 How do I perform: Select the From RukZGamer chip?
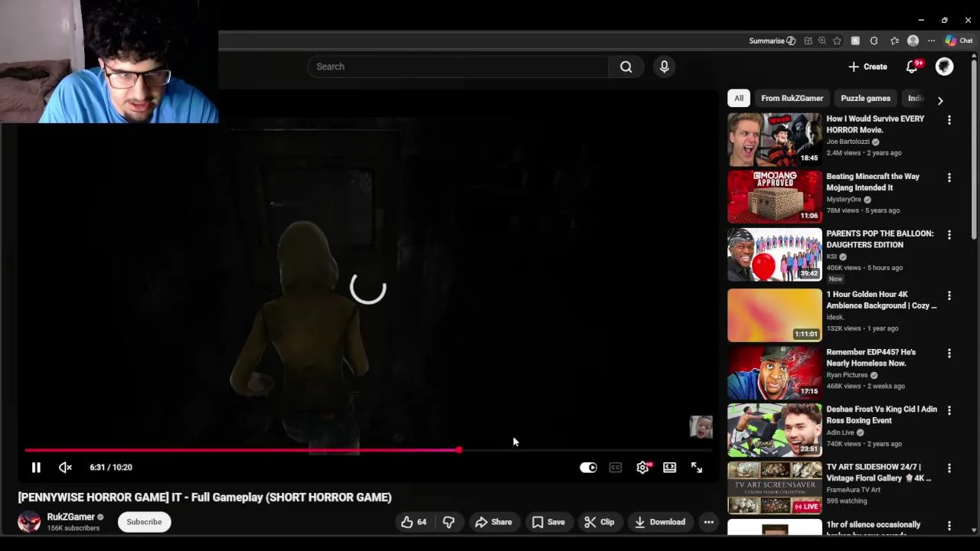792,98
